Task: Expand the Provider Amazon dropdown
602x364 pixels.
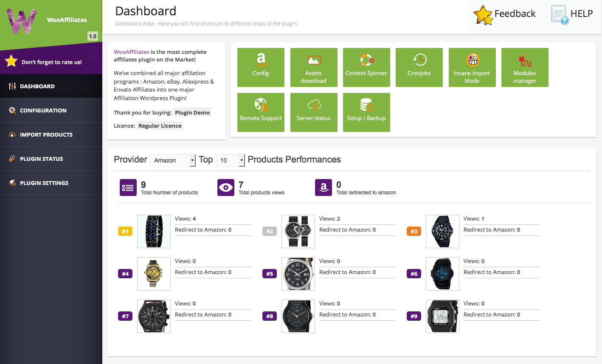Action: (172, 160)
